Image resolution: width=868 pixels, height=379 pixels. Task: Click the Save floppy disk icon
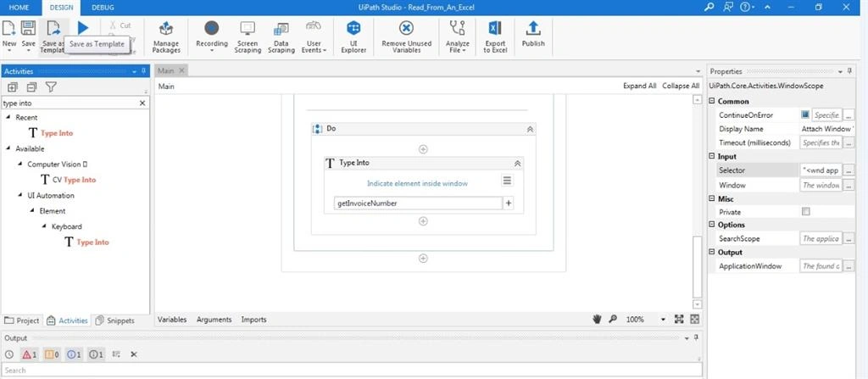click(x=28, y=29)
